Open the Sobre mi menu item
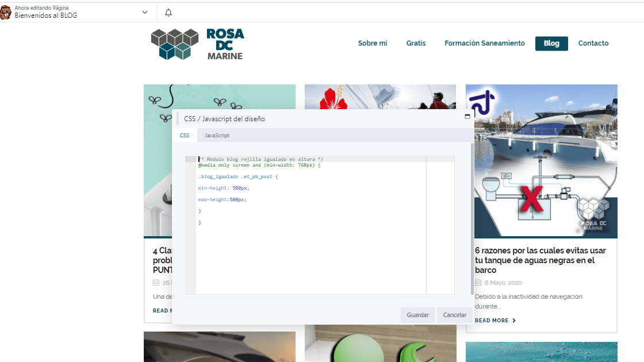644x362 pixels. [373, 43]
